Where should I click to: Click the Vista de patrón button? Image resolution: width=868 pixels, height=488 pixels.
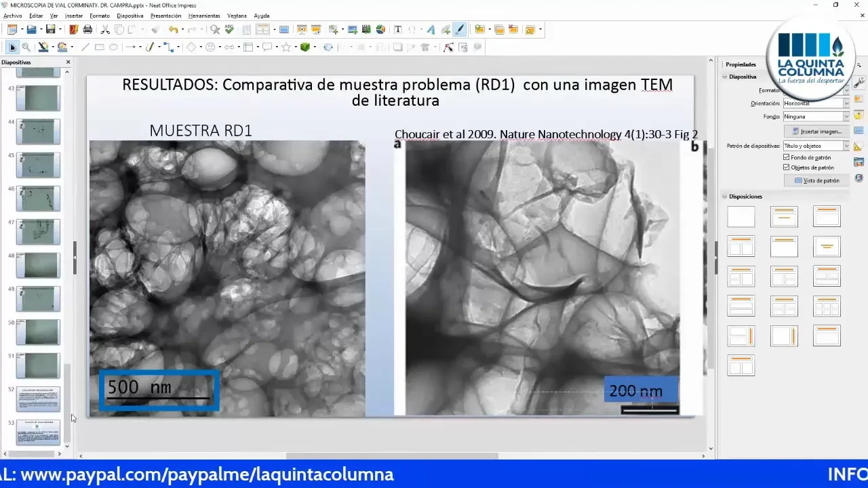816,181
